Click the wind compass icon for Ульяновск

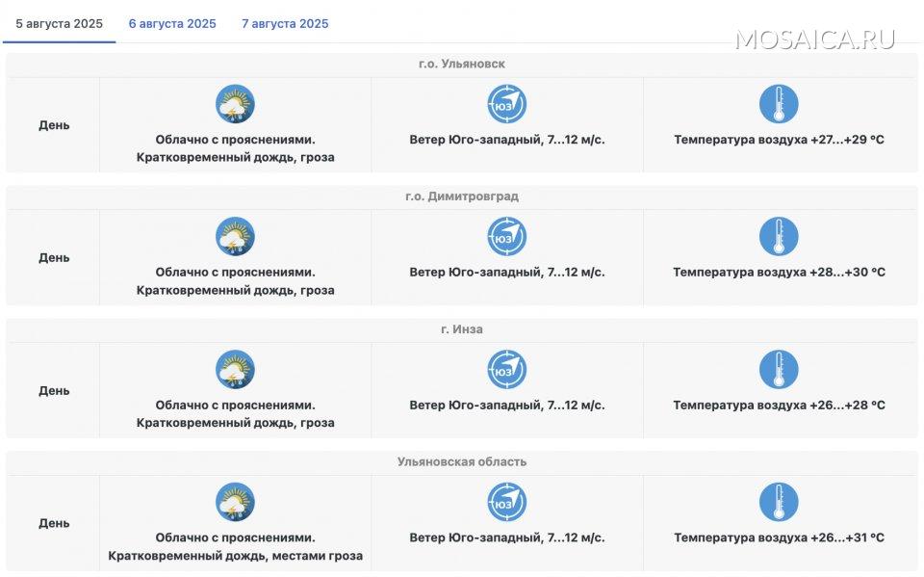tap(506, 104)
